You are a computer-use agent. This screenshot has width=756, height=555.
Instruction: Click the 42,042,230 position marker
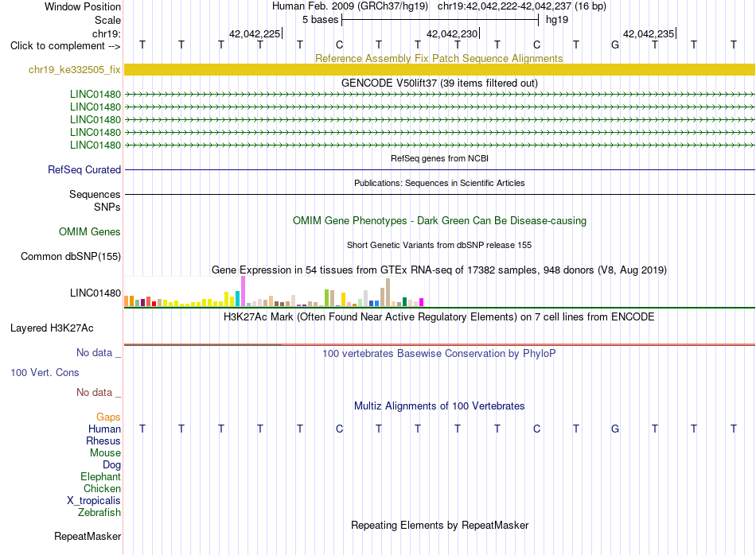453,33
